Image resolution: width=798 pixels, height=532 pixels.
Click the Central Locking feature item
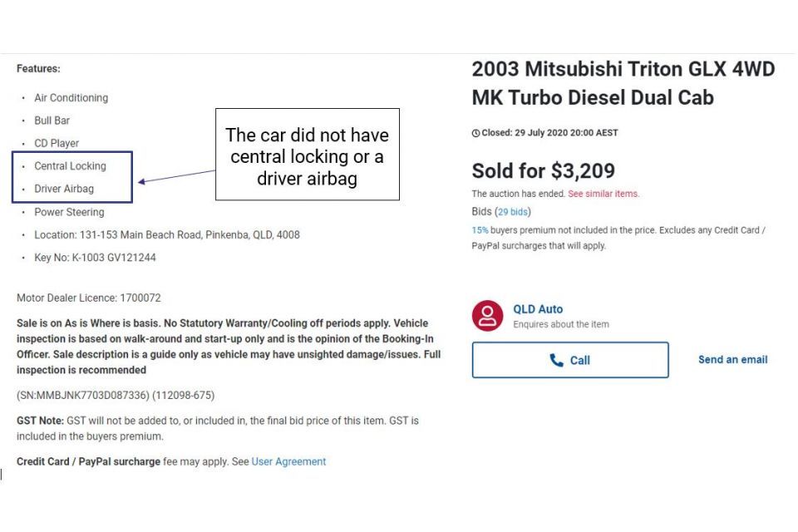point(70,166)
